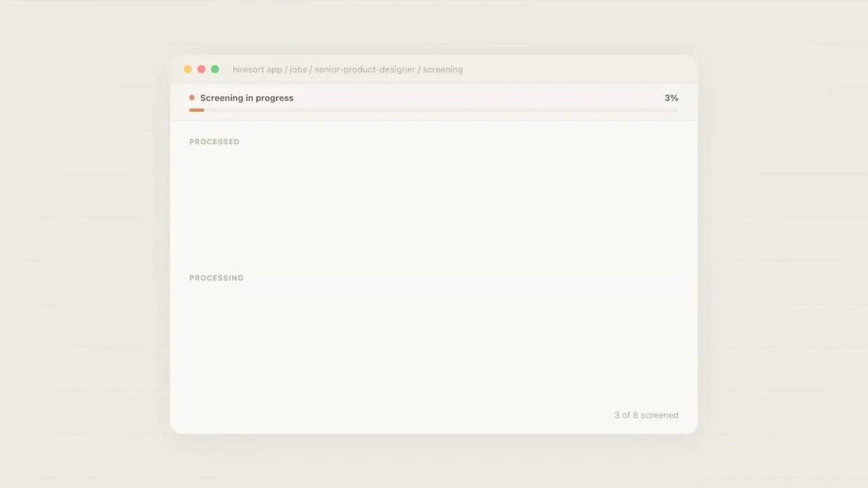Click the hiresort.app URL path text
Viewport: 868px width, 488px height.
click(x=348, y=69)
